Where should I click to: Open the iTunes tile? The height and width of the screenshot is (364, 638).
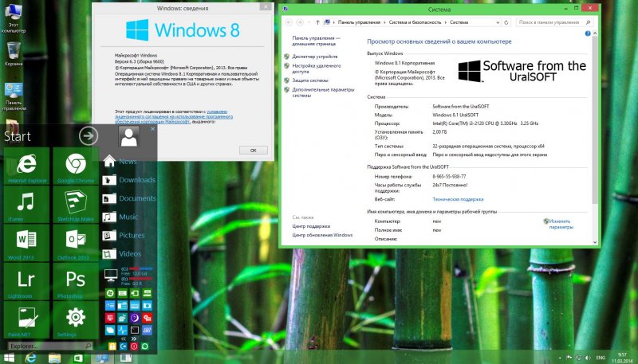tap(27, 205)
